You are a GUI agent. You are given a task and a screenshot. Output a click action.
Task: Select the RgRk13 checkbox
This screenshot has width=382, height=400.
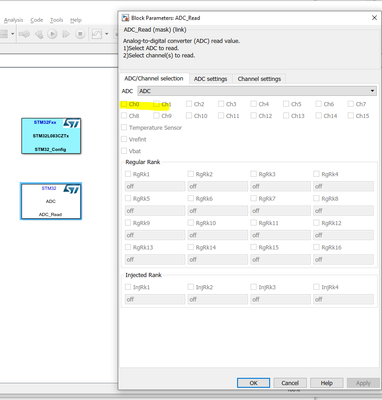tap(128, 247)
